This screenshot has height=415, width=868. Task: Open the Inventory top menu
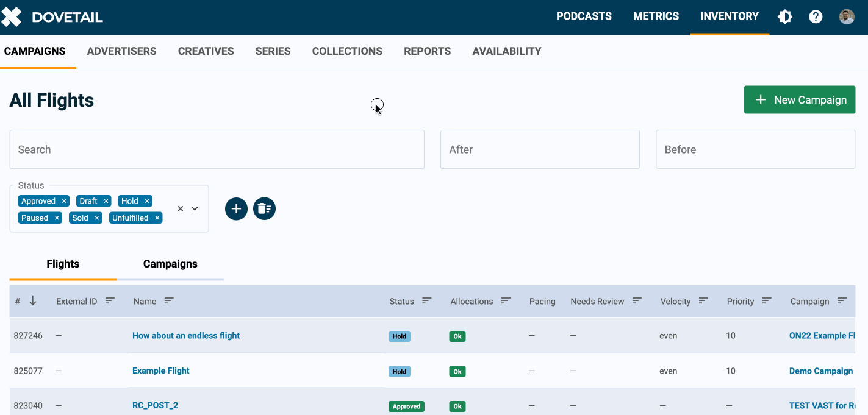(x=730, y=16)
